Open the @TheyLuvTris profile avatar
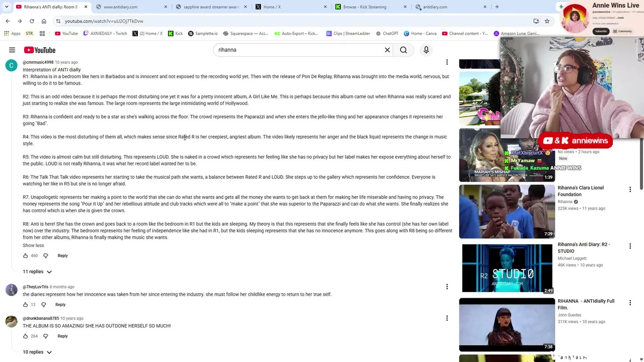Image resolution: width=644 pixels, height=362 pixels. 11,290
